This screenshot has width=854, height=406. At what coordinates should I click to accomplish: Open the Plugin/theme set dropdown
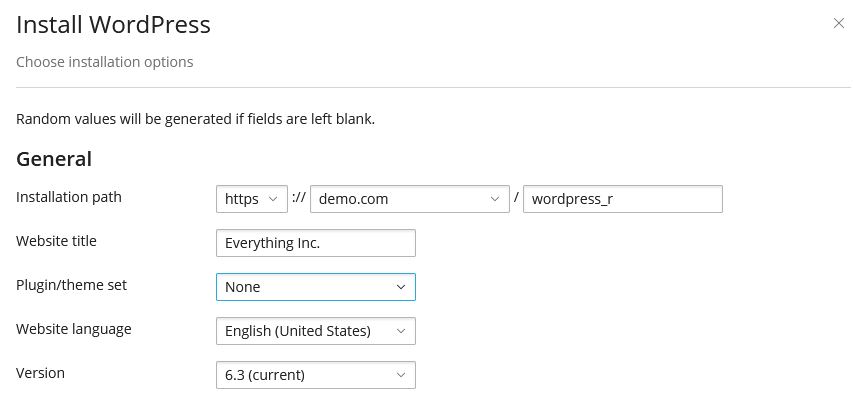coord(316,287)
